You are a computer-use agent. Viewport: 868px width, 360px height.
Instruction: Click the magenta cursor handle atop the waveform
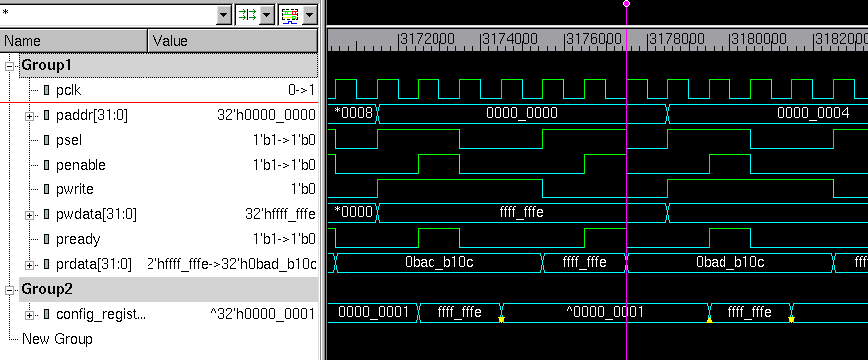click(x=626, y=3)
